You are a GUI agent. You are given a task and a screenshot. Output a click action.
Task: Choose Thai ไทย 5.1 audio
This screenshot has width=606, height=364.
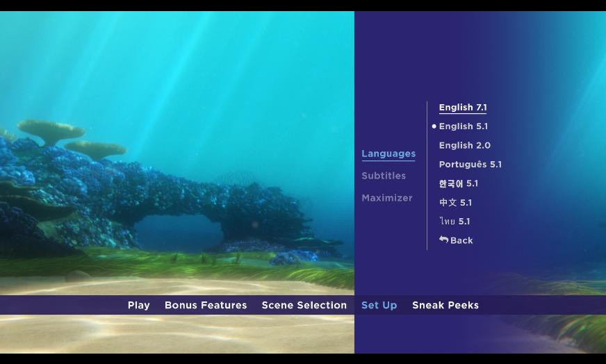(454, 222)
